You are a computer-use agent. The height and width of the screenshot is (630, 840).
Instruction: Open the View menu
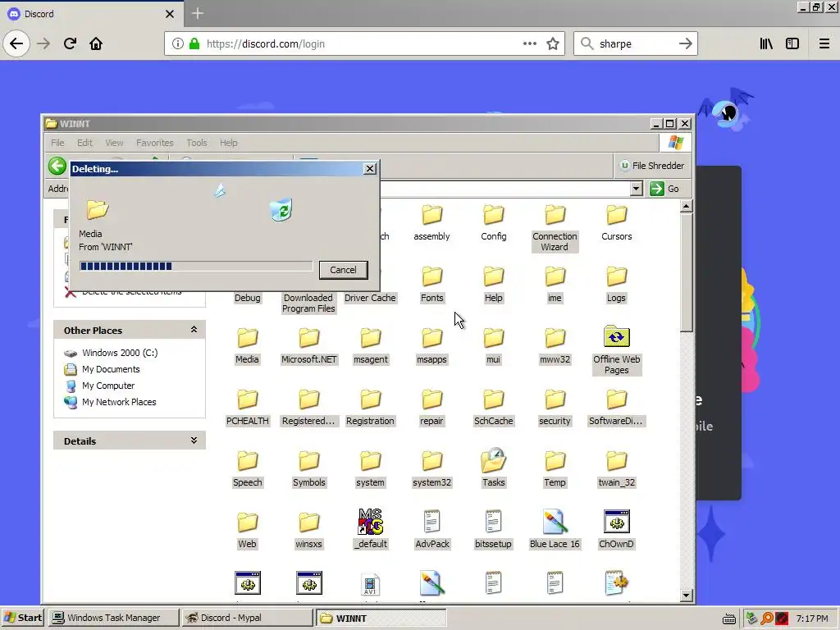click(114, 143)
